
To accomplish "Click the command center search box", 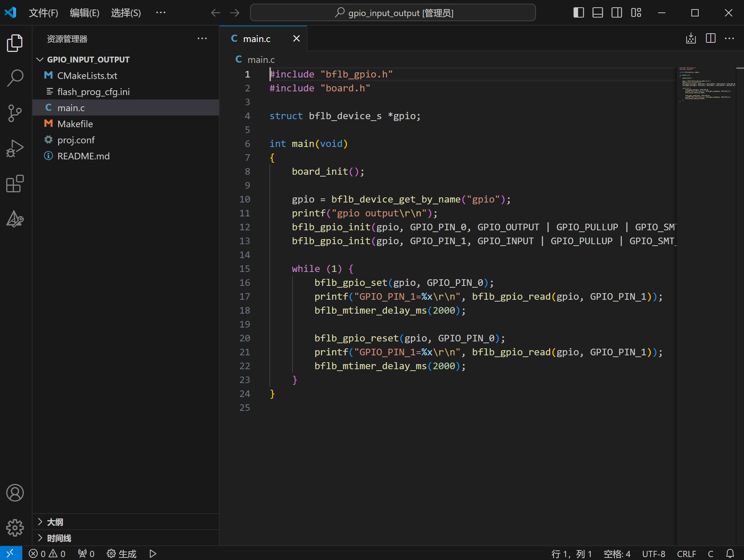I will pyautogui.click(x=393, y=13).
